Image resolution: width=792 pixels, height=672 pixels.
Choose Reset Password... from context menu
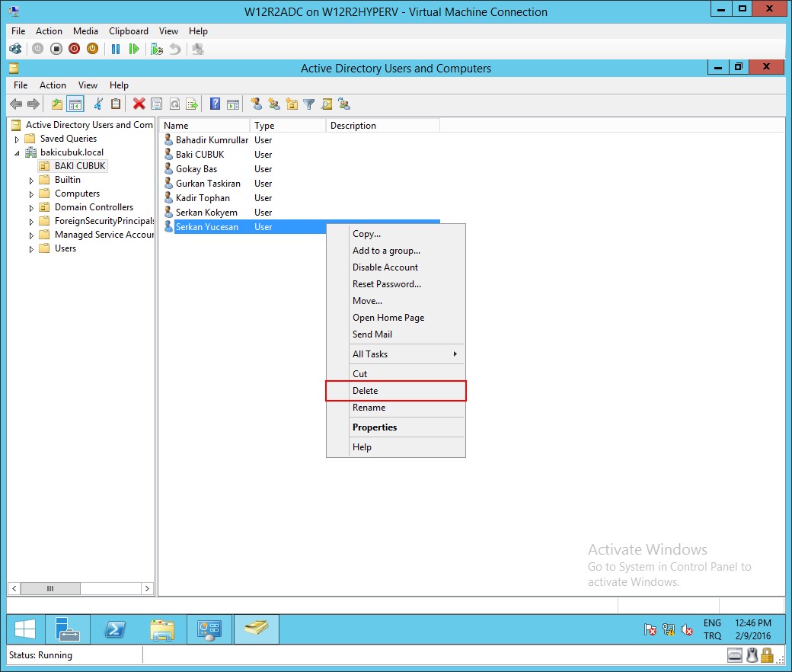396,284
